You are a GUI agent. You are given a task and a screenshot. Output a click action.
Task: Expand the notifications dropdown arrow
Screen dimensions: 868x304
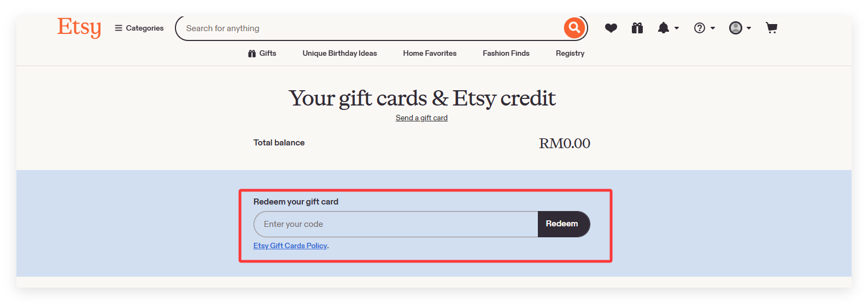[677, 28]
